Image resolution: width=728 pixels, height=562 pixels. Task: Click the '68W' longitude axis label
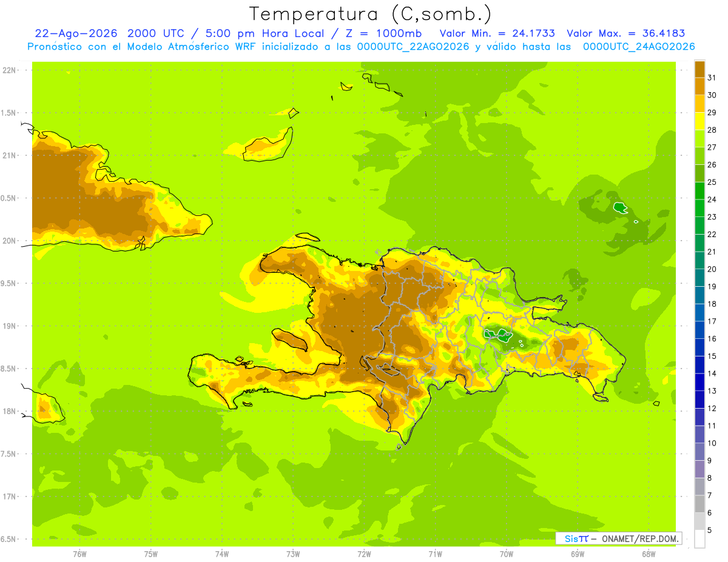(x=649, y=554)
